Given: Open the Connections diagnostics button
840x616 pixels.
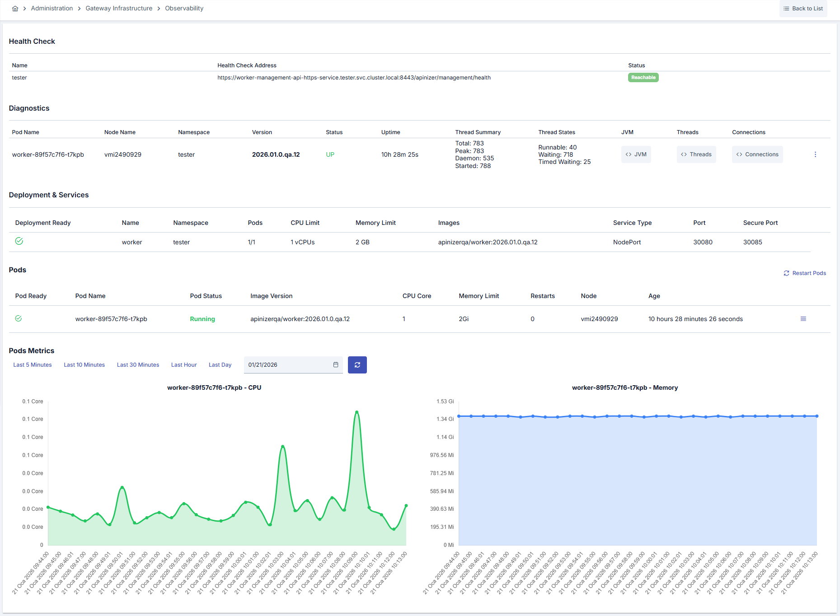Looking at the screenshot, I should (x=757, y=154).
